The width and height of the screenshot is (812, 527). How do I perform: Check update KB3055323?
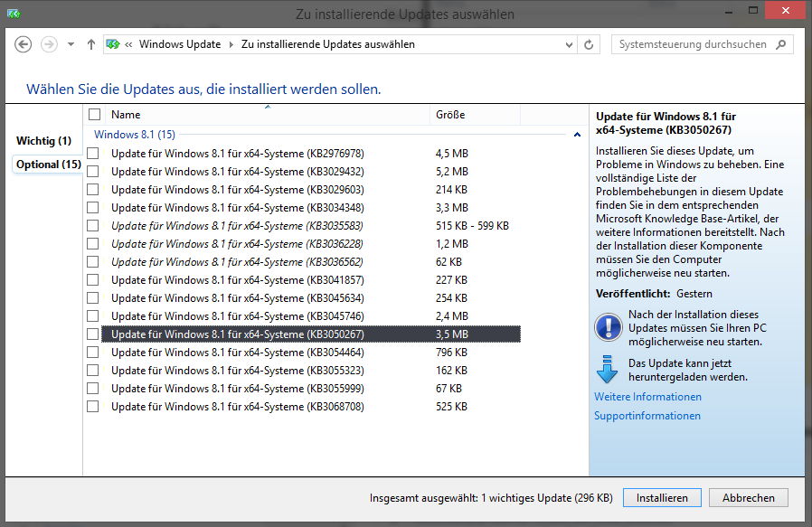tap(93, 370)
